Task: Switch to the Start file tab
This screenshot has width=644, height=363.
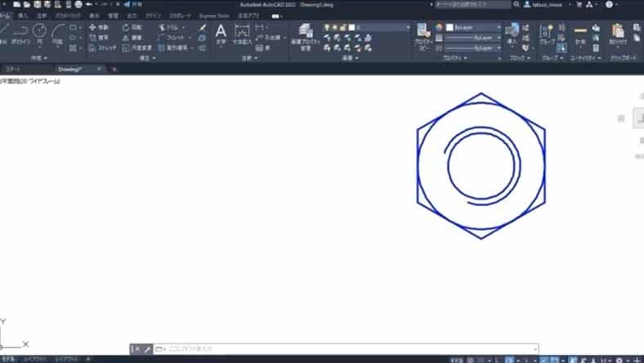Action: 13,69
